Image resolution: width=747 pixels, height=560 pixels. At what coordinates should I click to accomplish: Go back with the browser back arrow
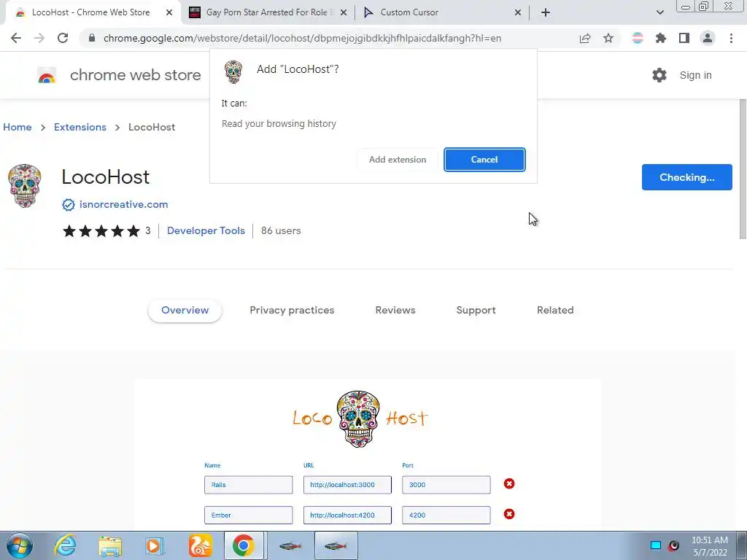[x=16, y=38]
